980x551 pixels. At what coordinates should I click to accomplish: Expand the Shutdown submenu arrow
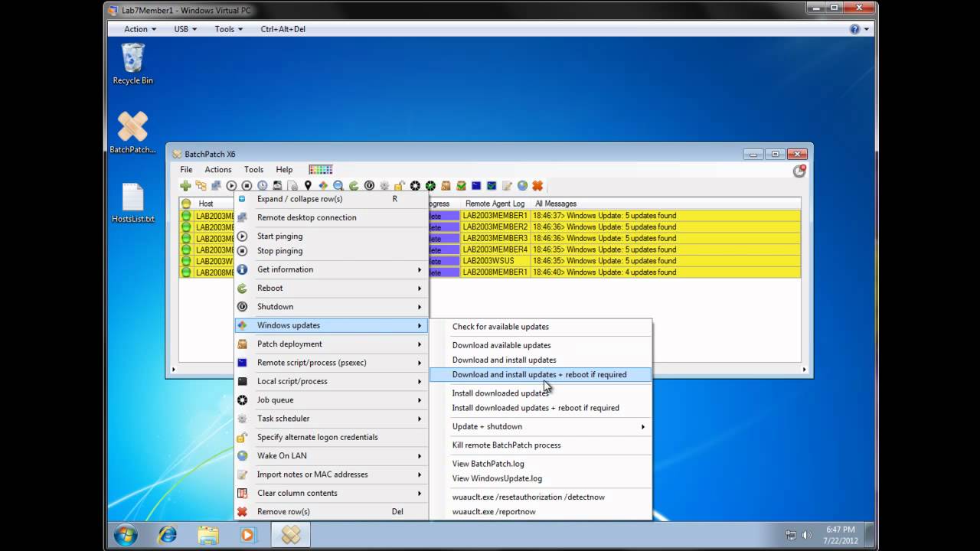tap(420, 307)
